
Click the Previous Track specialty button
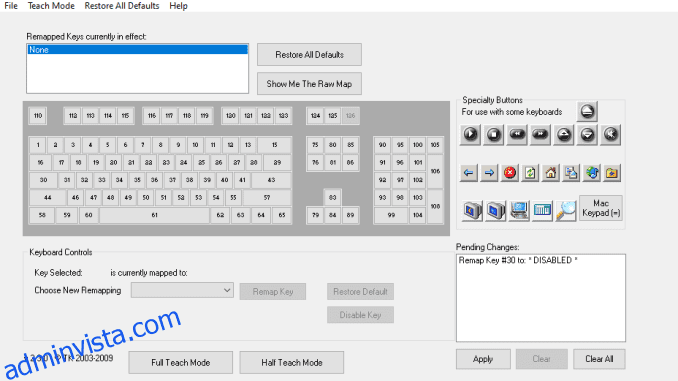[517, 134]
